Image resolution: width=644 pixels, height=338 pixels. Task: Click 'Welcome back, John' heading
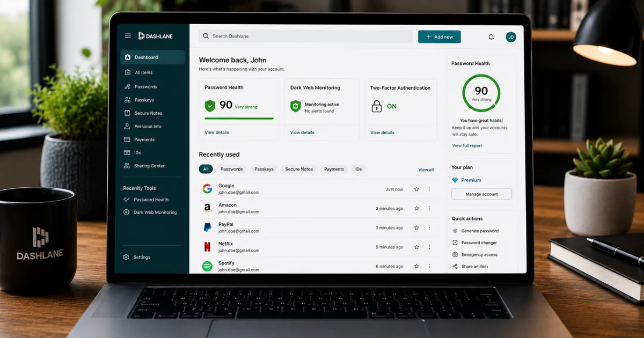coord(232,60)
